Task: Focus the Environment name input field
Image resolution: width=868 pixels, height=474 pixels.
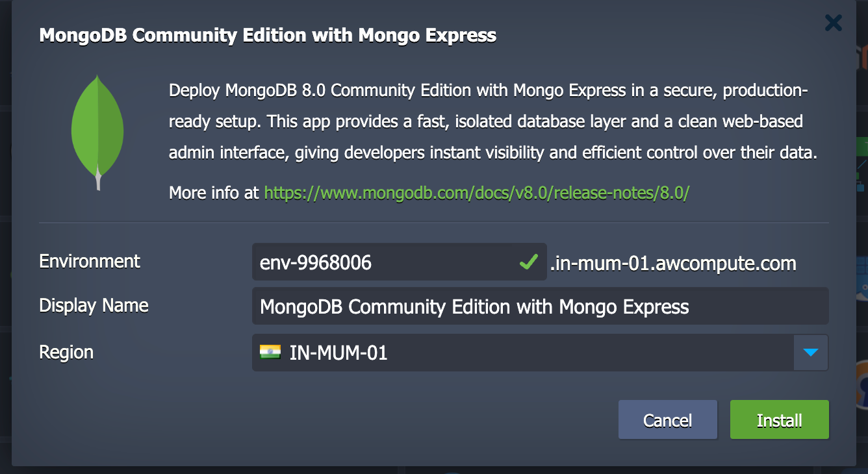Action: click(x=383, y=262)
